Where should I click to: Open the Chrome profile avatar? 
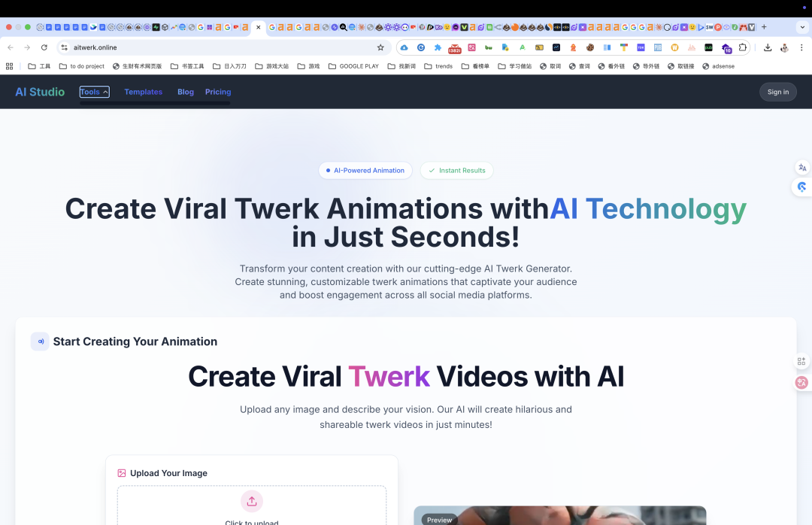pos(784,47)
